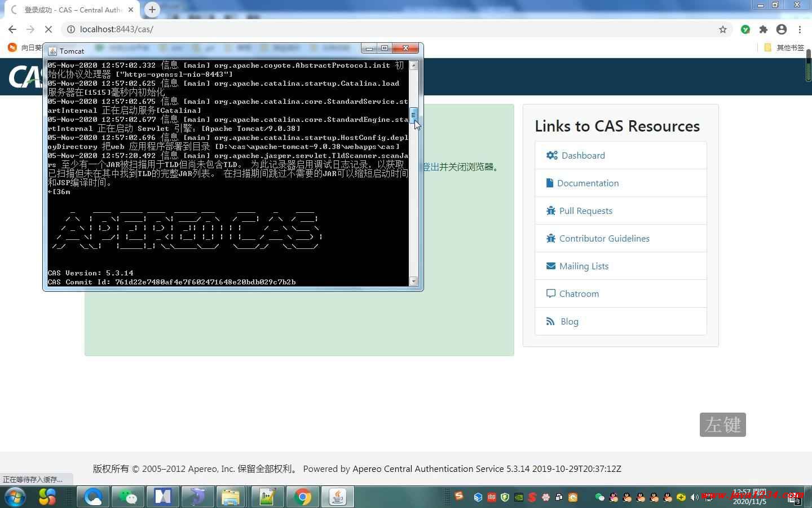
Task: Open the blue dolphin taskbar app
Action: [x=197, y=497]
